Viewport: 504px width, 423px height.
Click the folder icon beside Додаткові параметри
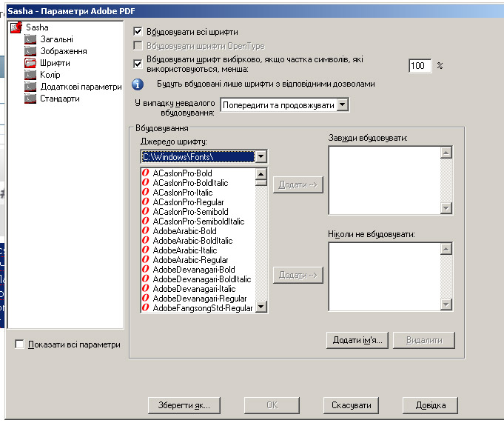pos(30,87)
